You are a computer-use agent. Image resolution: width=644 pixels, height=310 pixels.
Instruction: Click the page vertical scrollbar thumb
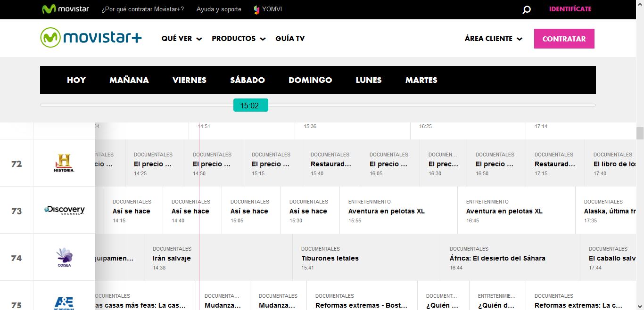pos(640,133)
